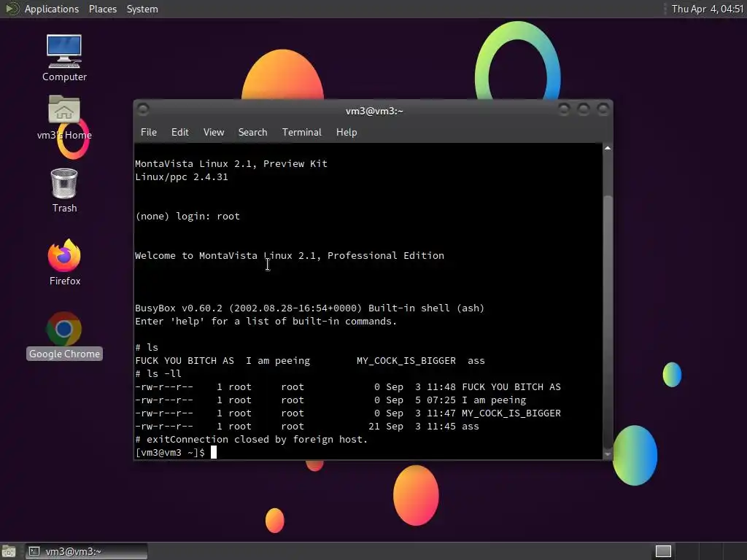Click the "Enter 'help' for a list" line
Image resolution: width=747 pixels, height=560 pixels.
tap(266, 322)
